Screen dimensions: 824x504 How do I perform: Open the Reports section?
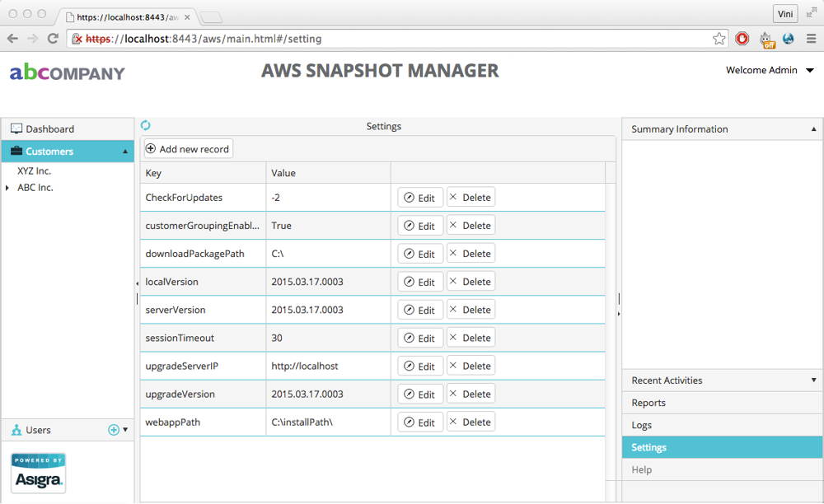pyautogui.click(x=648, y=403)
